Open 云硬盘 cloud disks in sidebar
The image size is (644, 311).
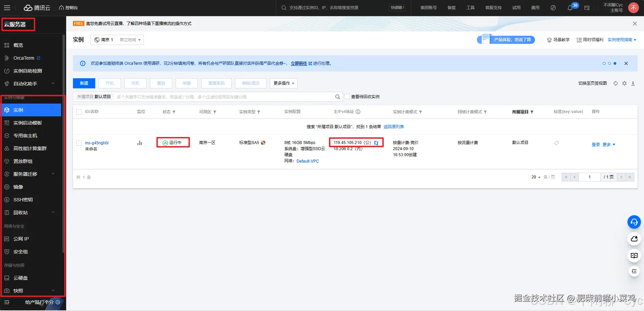(21, 278)
